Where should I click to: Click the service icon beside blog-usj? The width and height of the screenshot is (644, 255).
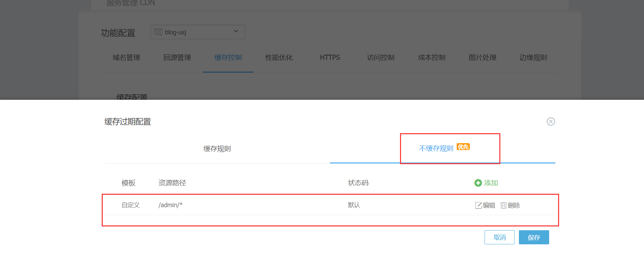(158, 32)
